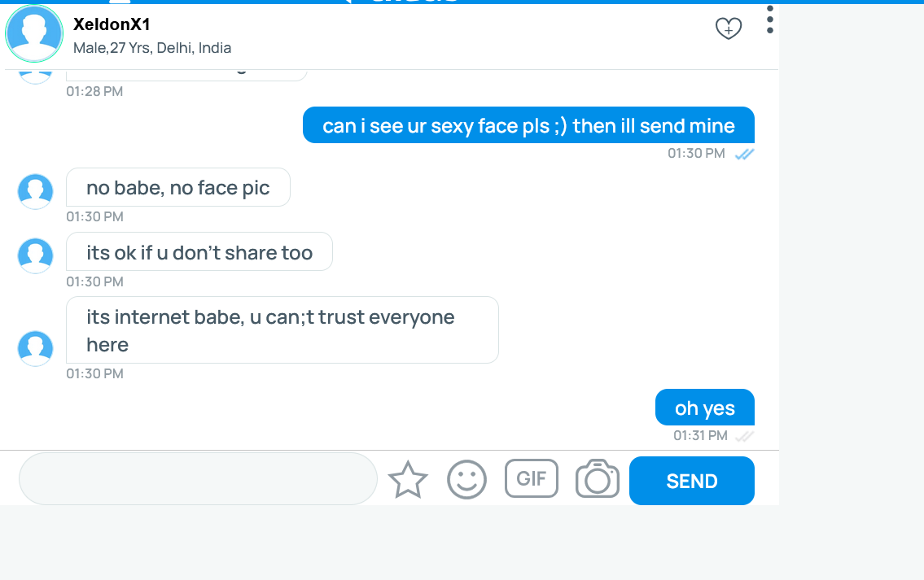Click avatar beside "its internet babe" message
The width and height of the screenshot is (924, 580).
35,347
